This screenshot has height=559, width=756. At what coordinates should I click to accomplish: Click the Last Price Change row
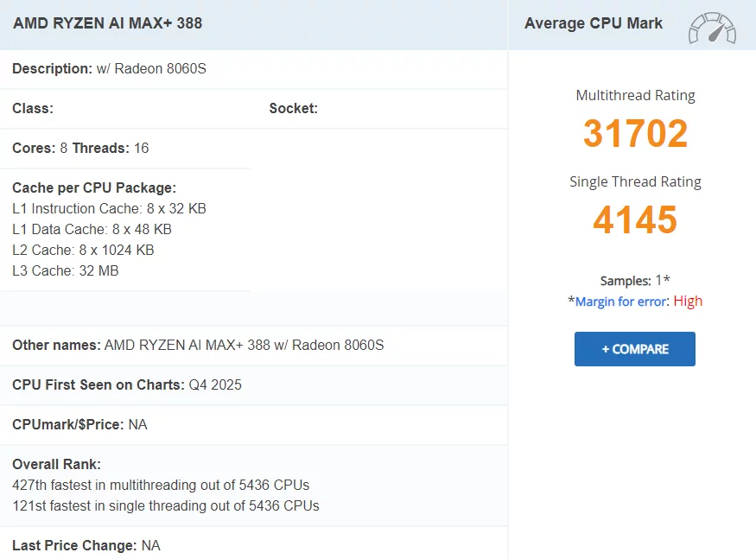point(86,546)
